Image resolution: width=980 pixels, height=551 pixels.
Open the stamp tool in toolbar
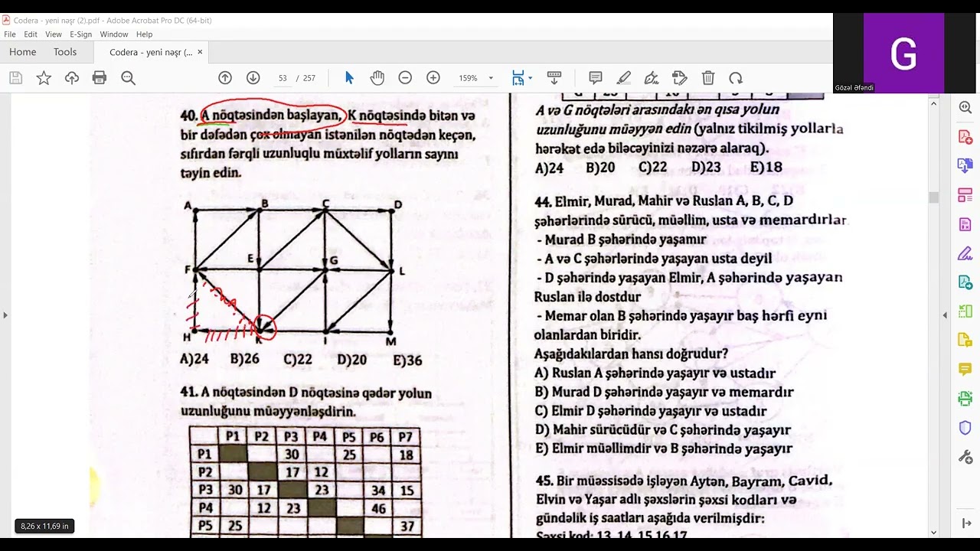point(680,77)
